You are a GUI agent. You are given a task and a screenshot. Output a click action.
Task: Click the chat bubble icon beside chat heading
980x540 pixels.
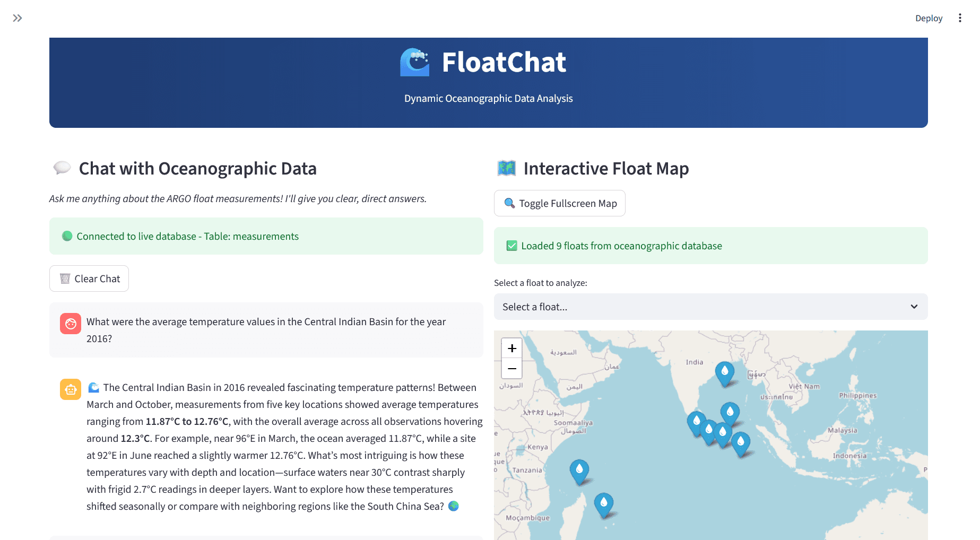click(62, 168)
